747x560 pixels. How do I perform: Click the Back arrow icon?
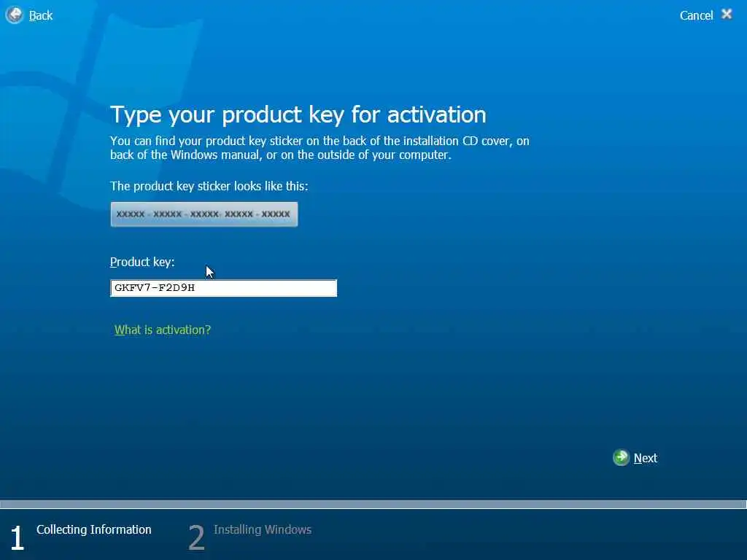pos(15,15)
